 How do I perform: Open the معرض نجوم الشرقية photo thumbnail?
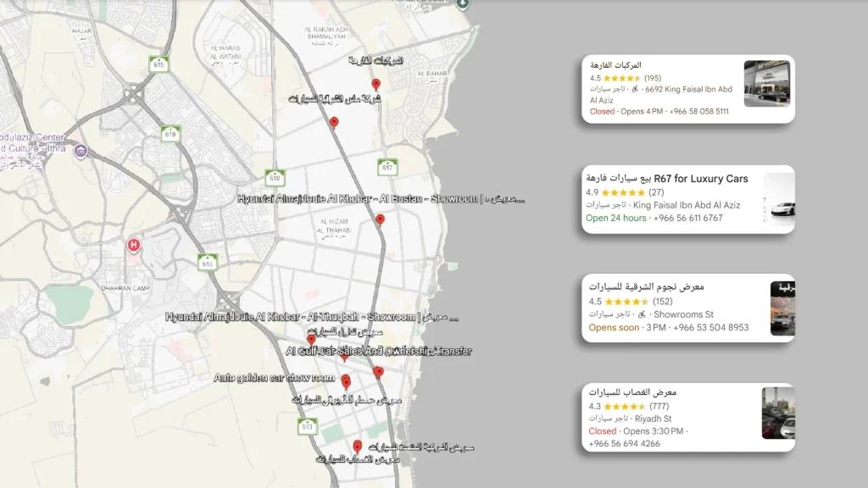pyautogui.click(x=782, y=308)
